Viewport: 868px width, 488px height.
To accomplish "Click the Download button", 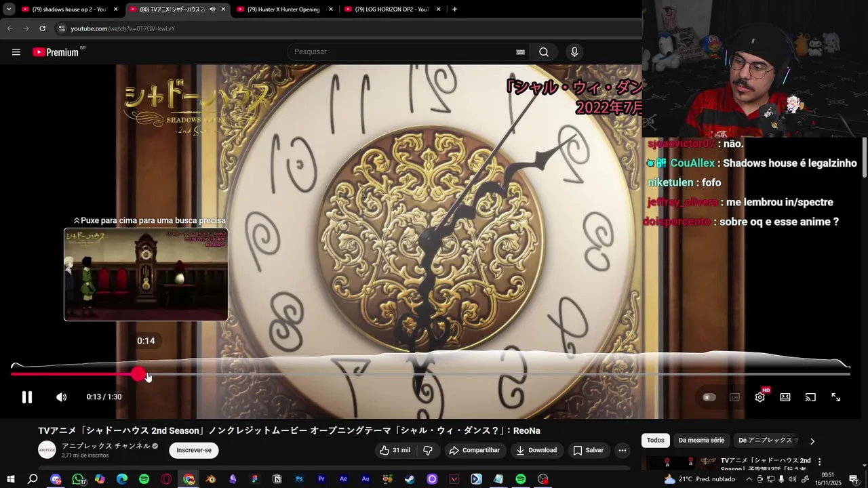I will pyautogui.click(x=536, y=450).
